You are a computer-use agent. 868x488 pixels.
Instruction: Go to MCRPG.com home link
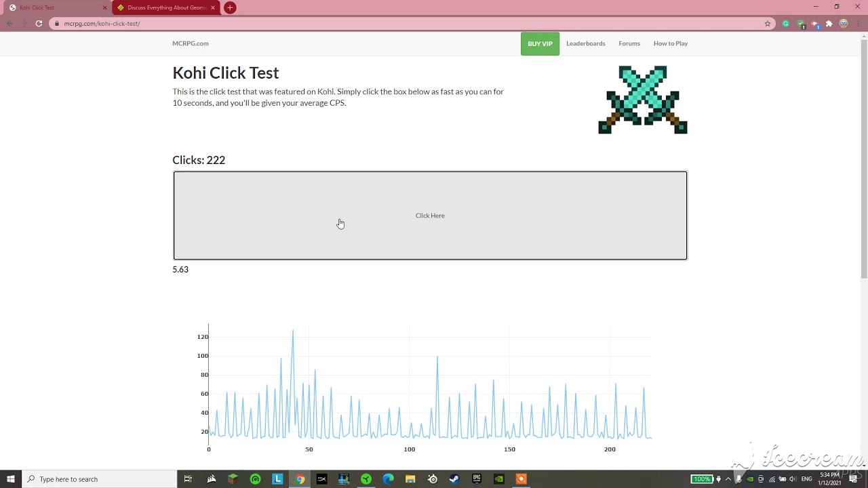[x=191, y=43]
